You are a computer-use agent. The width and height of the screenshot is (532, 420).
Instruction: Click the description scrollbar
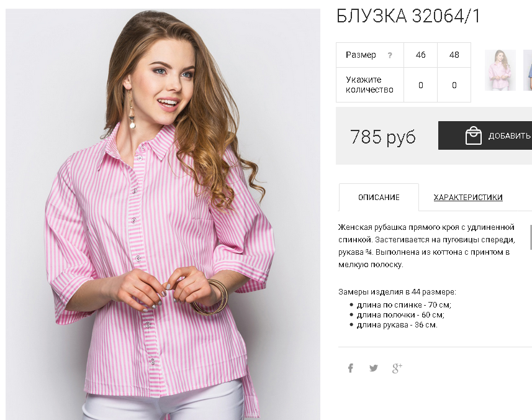coord(531,237)
